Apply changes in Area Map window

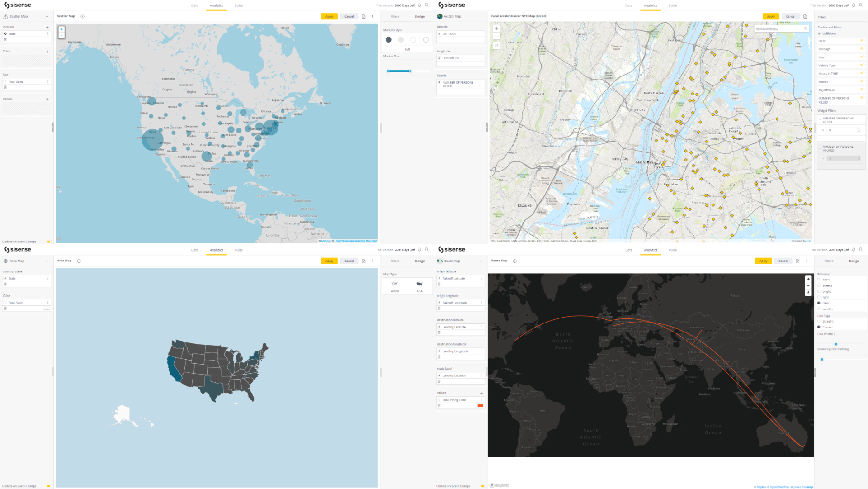tap(329, 261)
